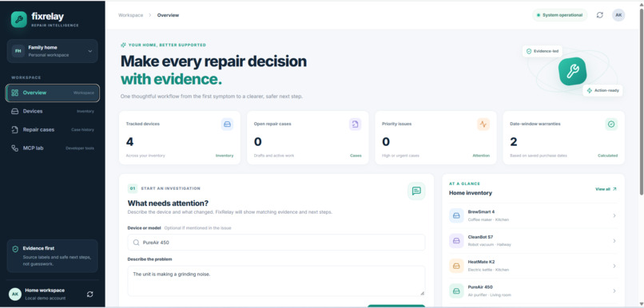Viewport: 644px width, 308px height.
Task: Click the Action-ready badge
Action: pyautogui.click(x=602, y=90)
